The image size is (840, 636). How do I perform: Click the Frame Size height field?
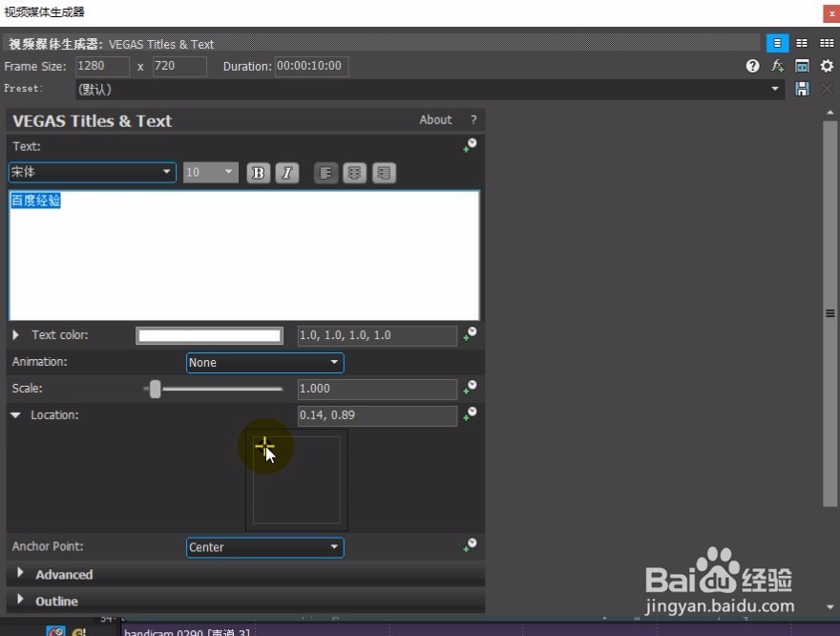coord(179,67)
